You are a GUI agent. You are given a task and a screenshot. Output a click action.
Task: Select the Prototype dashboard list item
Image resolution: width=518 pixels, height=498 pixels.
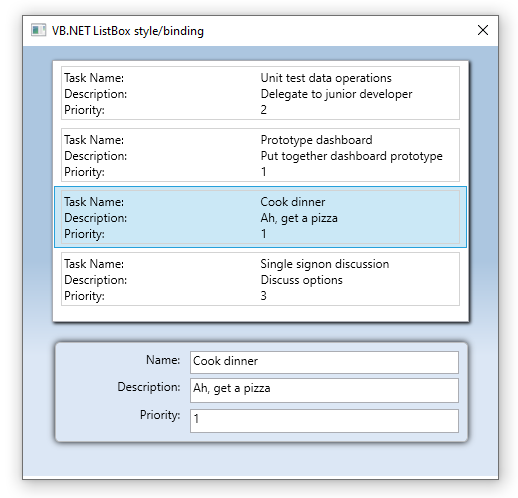pyautogui.click(x=260, y=155)
